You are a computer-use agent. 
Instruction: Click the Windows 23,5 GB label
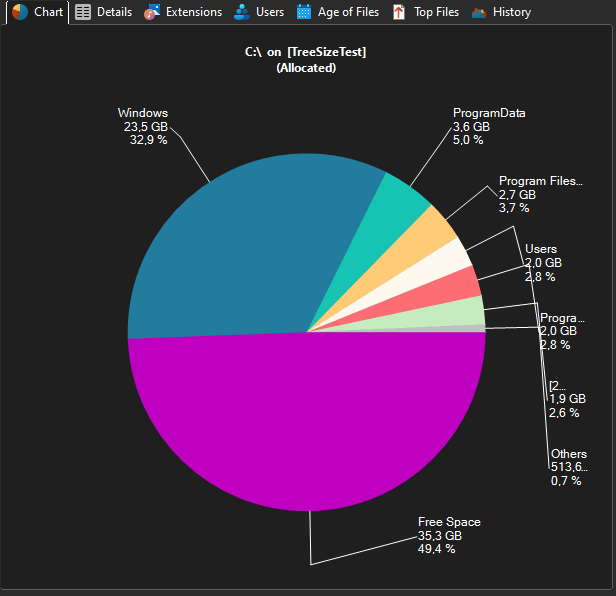point(145,127)
